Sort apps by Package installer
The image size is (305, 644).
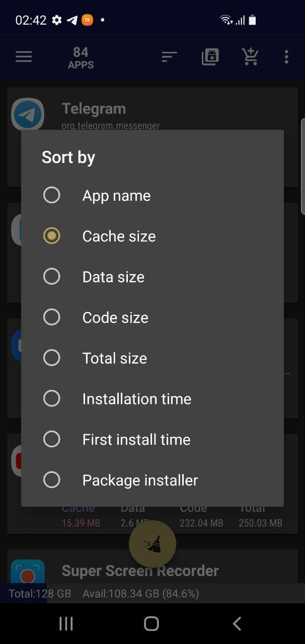tap(140, 480)
